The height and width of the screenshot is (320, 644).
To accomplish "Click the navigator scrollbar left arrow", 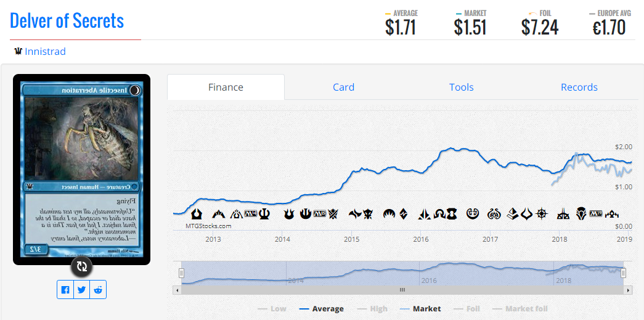I will (177, 290).
